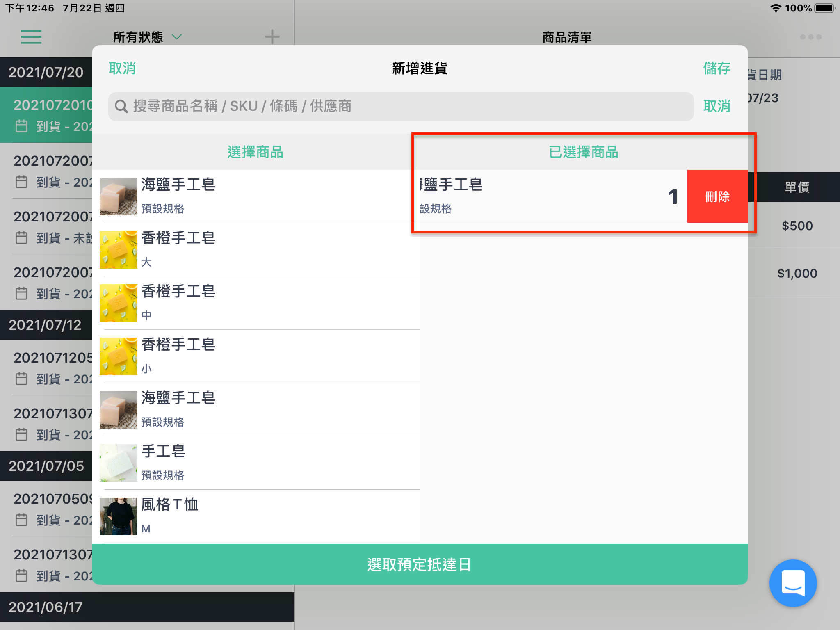
Task: Tap the plus icon to add stock order
Action: click(272, 37)
